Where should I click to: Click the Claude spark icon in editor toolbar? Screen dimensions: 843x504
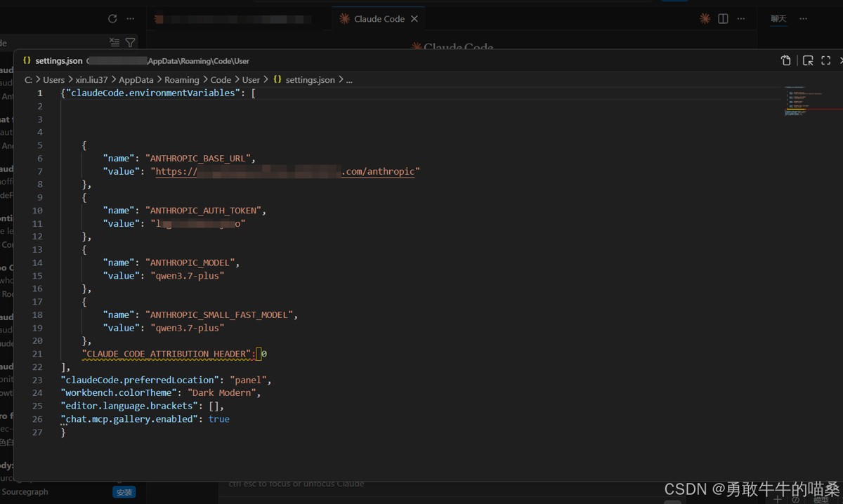coord(705,19)
